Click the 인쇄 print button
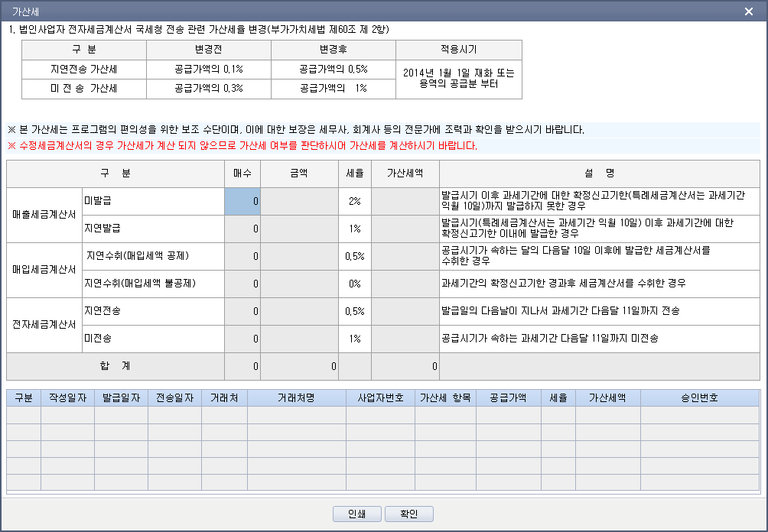 tap(357, 514)
